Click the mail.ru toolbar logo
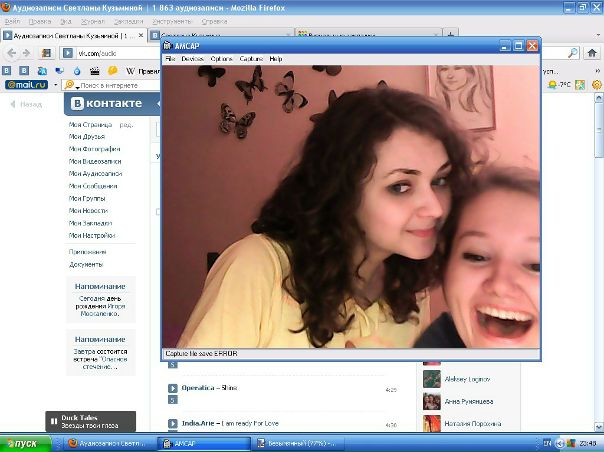The image size is (604, 452). 25,86
